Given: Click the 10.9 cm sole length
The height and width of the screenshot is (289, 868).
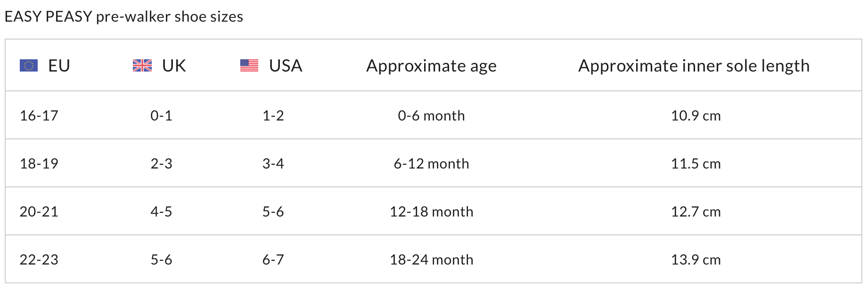Looking at the screenshot, I should click(696, 116).
